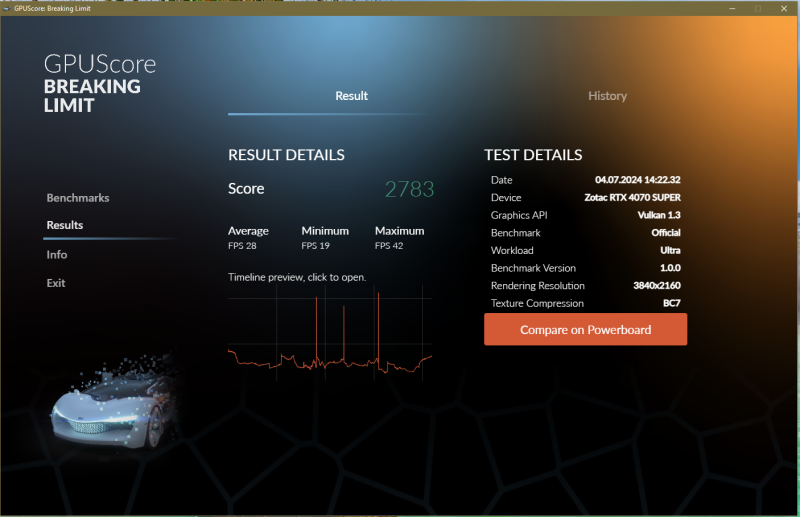The height and width of the screenshot is (517, 800).
Task: Click the GPUScore Breaking Limit logo
Action: click(99, 84)
